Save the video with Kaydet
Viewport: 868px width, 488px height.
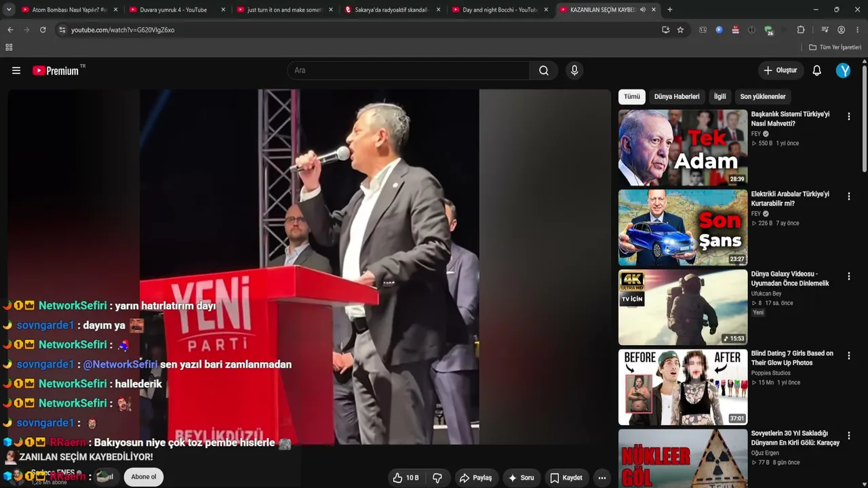click(566, 478)
